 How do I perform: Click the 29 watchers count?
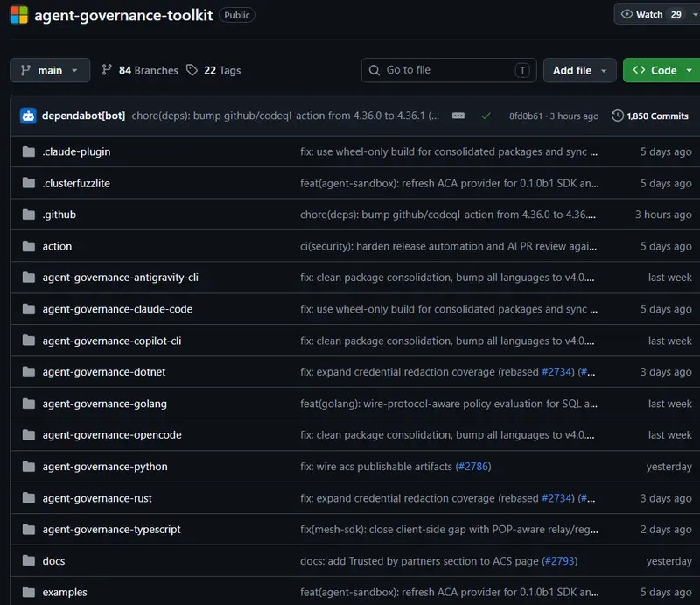point(675,14)
